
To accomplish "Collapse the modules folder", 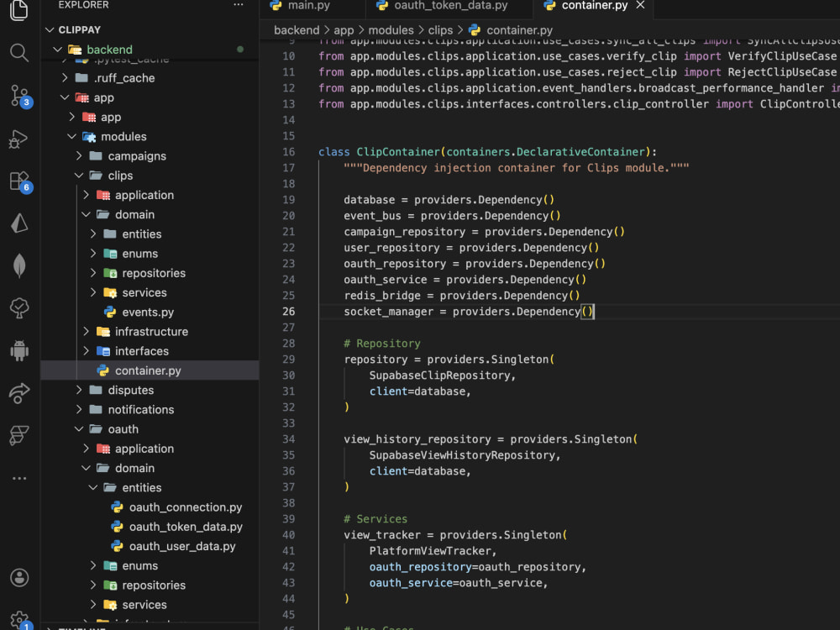I will tap(71, 136).
